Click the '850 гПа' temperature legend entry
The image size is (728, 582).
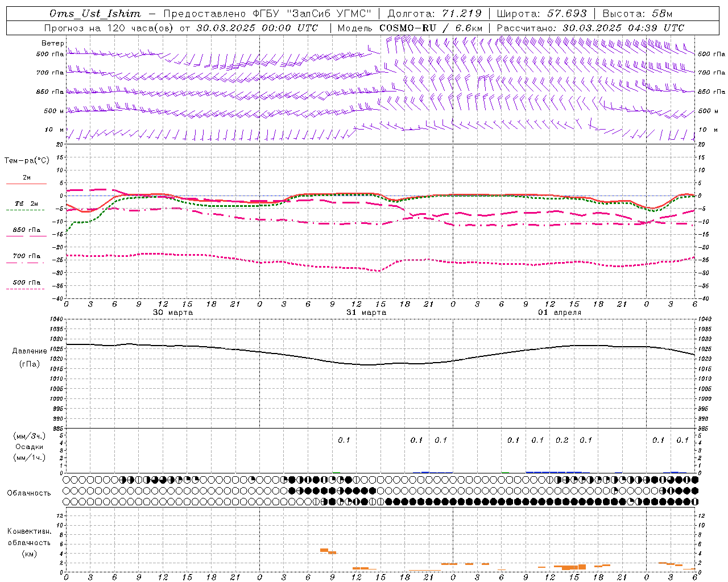(x=26, y=230)
